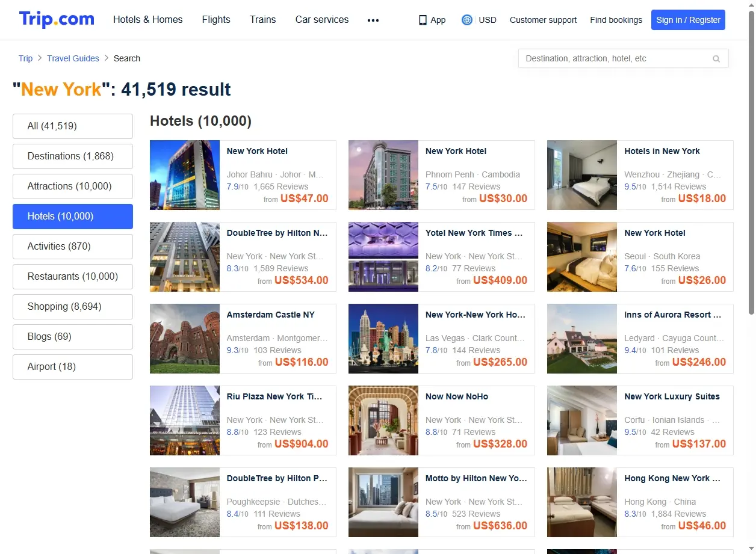Screen dimensions: 756x554
Task: Click the globe currency icon beside USD
Action: click(x=466, y=20)
